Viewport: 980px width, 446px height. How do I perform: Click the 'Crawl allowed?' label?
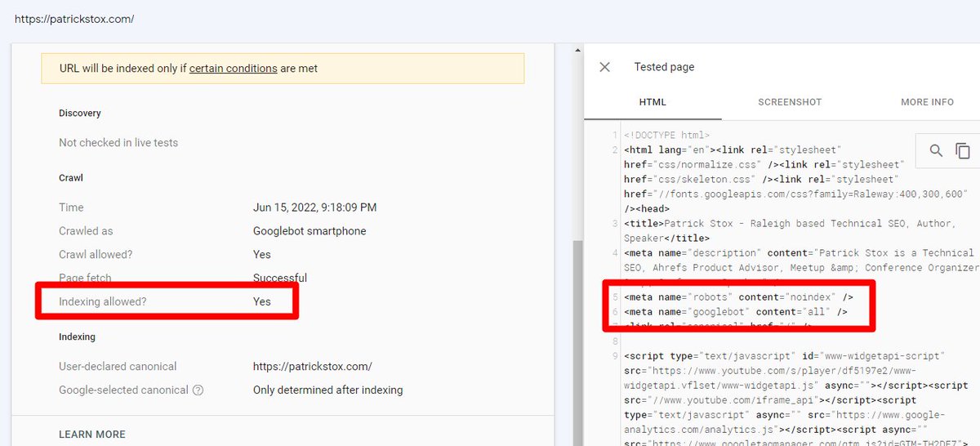[x=96, y=255]
